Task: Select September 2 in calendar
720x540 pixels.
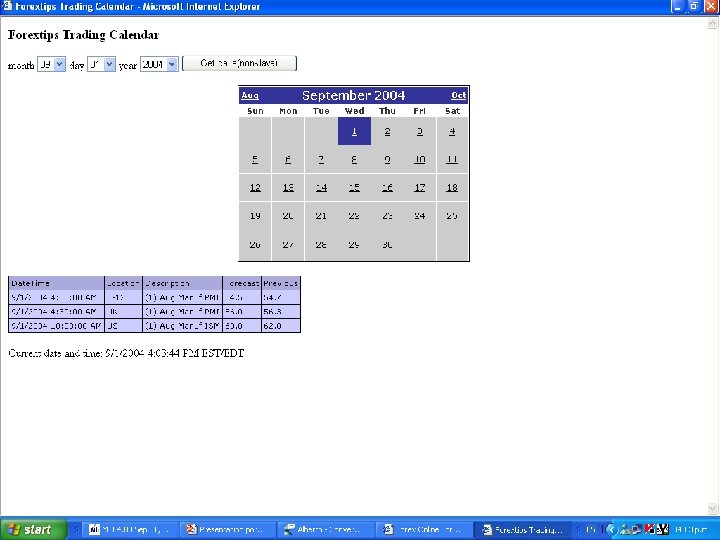Action: (x=387, y=132)
